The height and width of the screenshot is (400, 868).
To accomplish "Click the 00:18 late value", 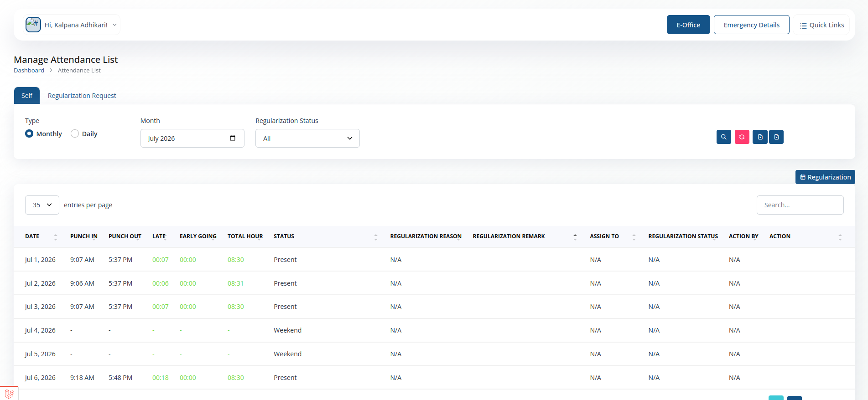I will [x=161, y=378].
